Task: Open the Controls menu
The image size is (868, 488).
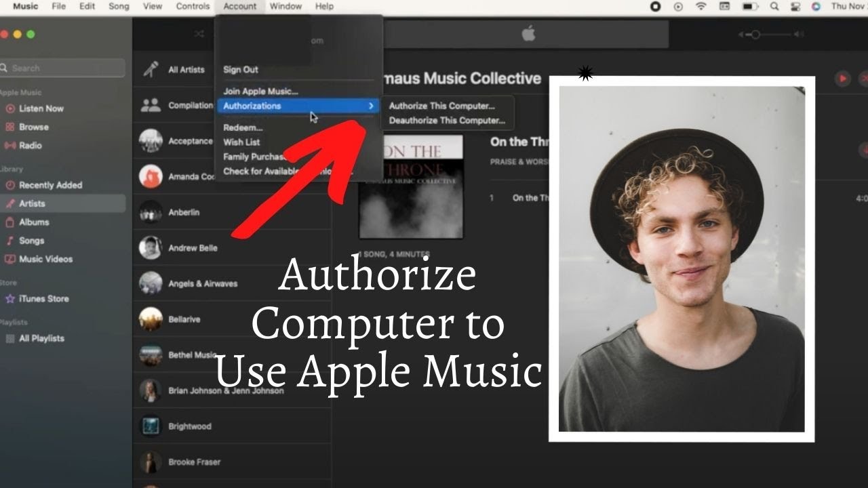Action: [x=193, y=6]
